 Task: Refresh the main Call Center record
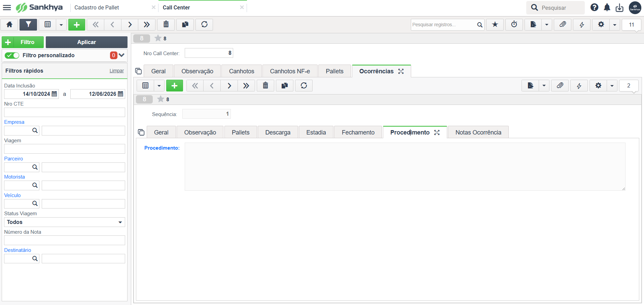coord(204,25)
